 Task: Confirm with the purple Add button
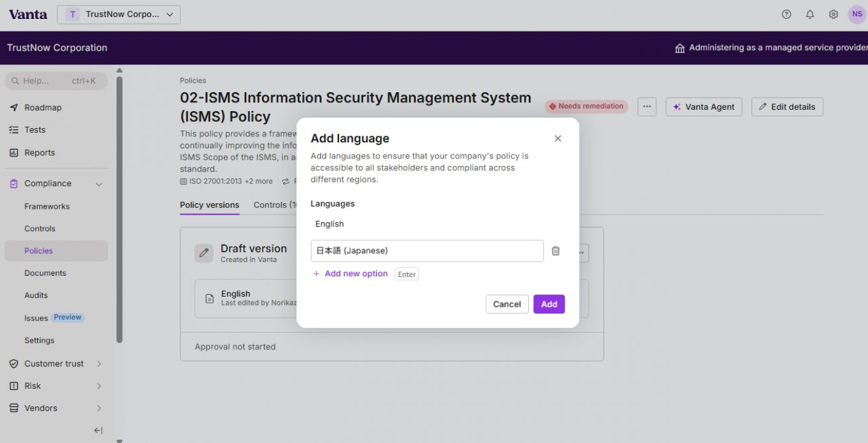(x=549, y=304)
